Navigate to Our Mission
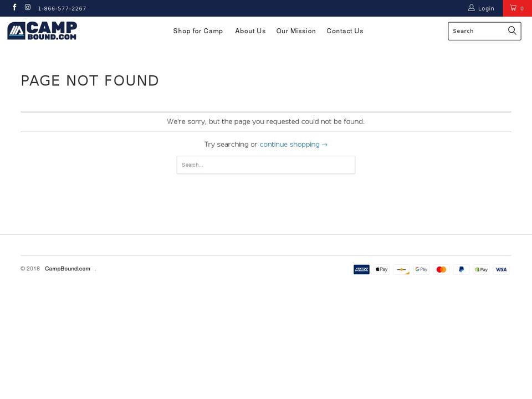 (296, 31)
